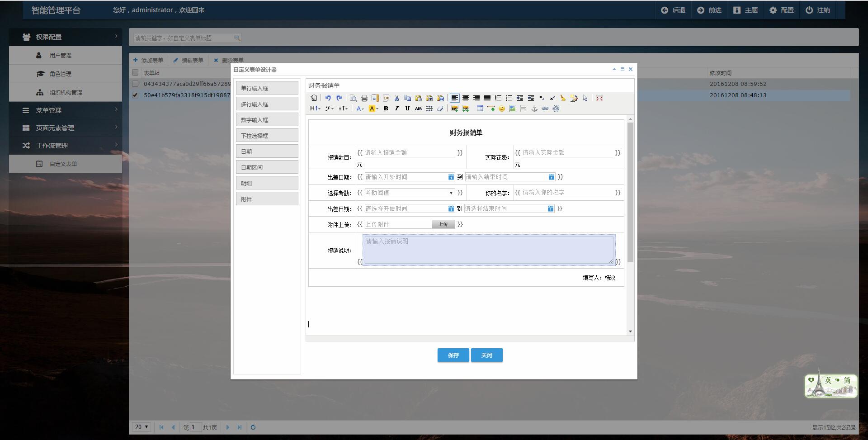Check the row starting with 043434377

[x=135, y=84]
